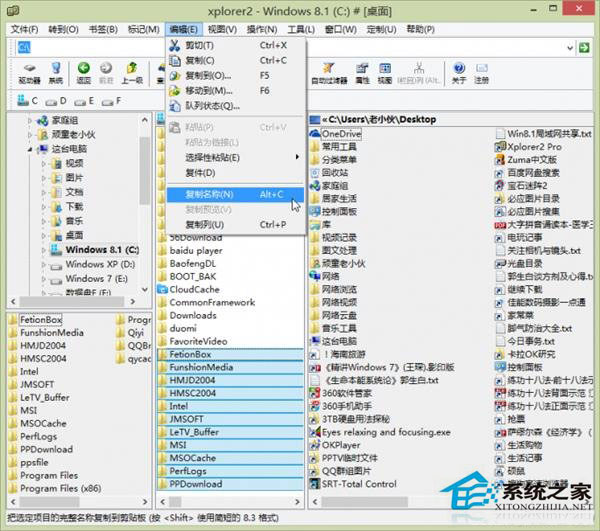Select Windows 7 (E:) in folder tree
The width and height of the screenshot is (600, 531).
point(89,279)
